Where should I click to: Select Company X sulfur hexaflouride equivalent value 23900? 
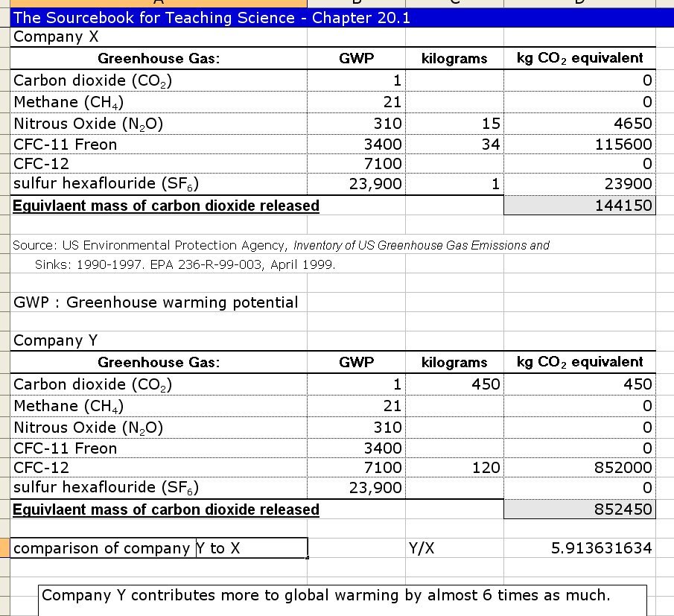[x=580, y=184]
